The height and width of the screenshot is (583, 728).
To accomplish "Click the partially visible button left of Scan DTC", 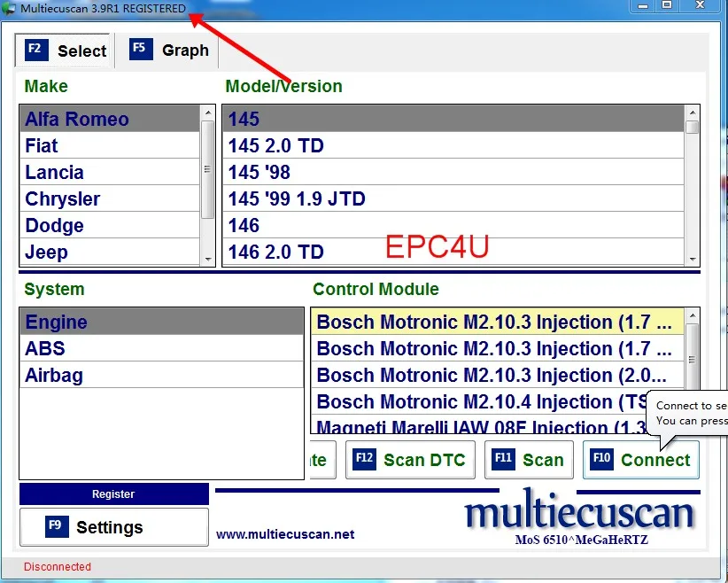I will point(322,460).
